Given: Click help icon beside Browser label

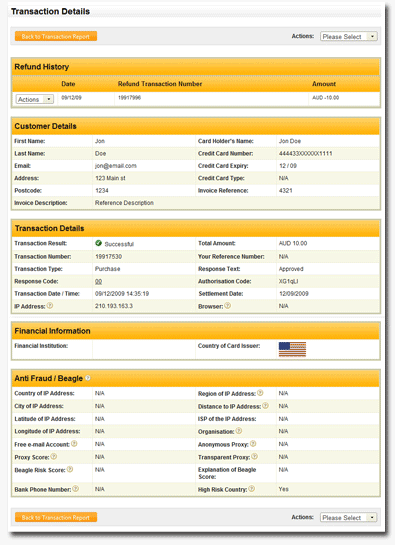Looking at the screenshot, I should coord(228,306).
